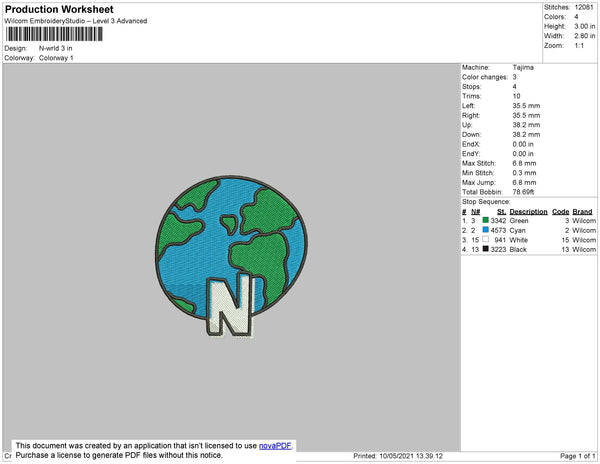Click the embroidered globe design preview
The width and height of the screenshot is (600, 464).
click(232, 256)
